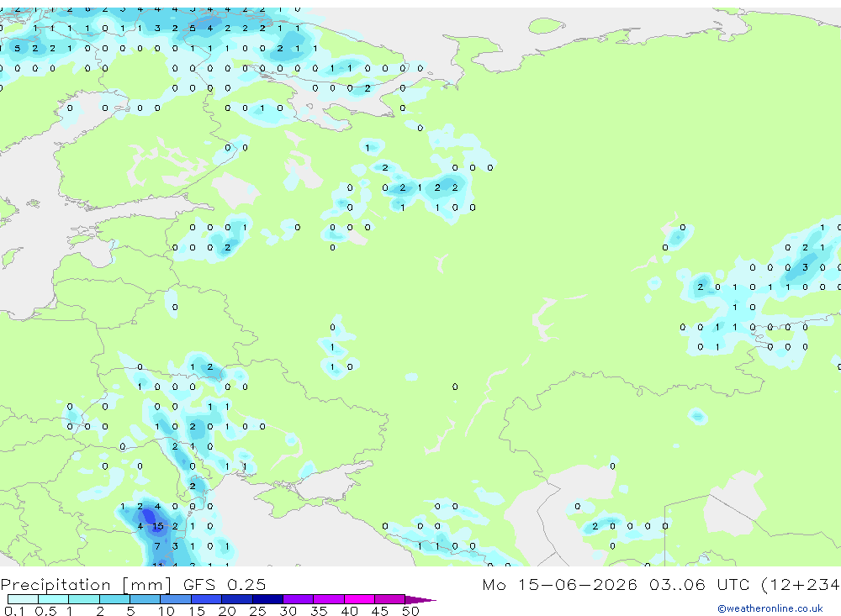Choose the 25–30 mm navy legend swatch
Viewport: 841px width, 616px height.
click(267, 599)
